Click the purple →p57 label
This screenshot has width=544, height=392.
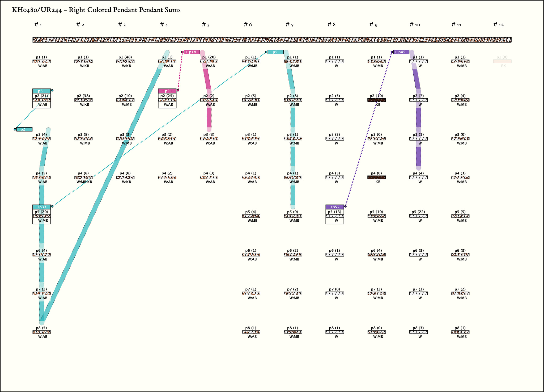334,207
